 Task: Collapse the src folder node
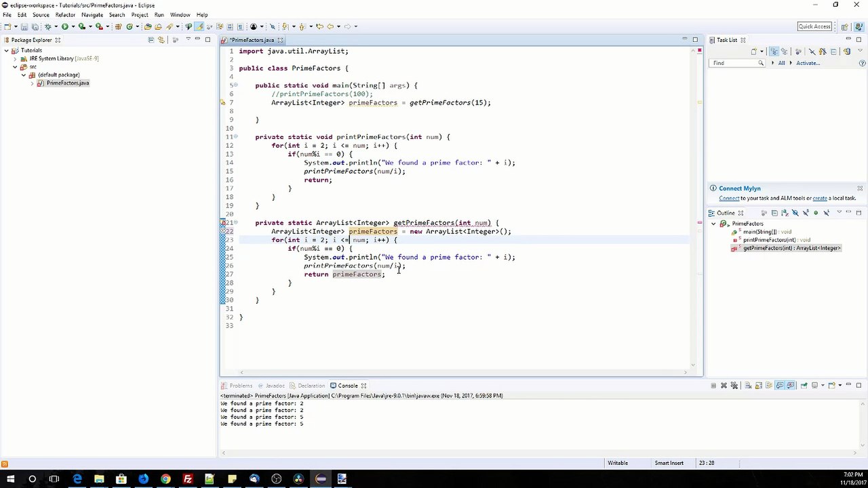[15, 66]
